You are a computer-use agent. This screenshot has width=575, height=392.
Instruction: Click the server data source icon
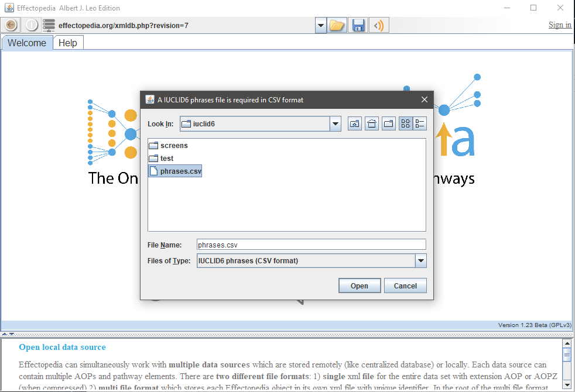49,25
